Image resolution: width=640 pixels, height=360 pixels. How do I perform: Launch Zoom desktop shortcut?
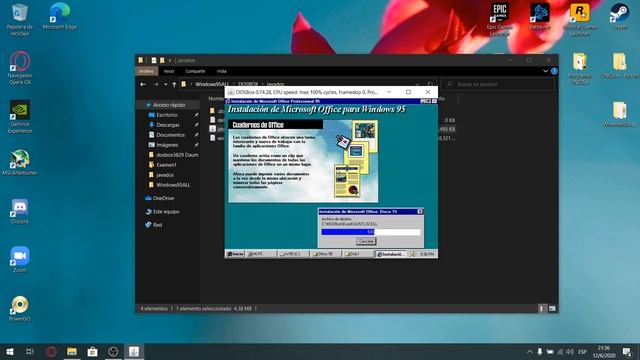[20, 260]
